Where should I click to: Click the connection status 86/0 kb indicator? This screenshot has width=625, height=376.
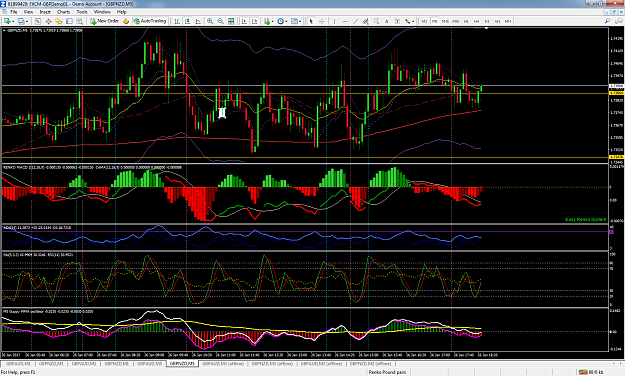coord(591,372)
